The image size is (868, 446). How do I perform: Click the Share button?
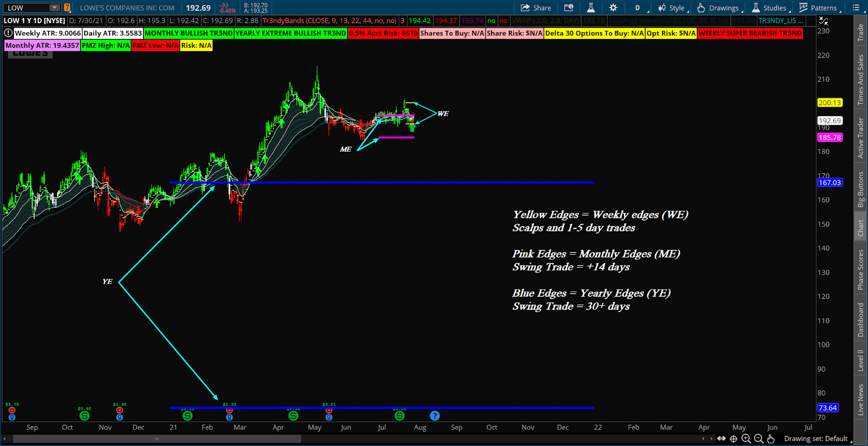[535, 8]
